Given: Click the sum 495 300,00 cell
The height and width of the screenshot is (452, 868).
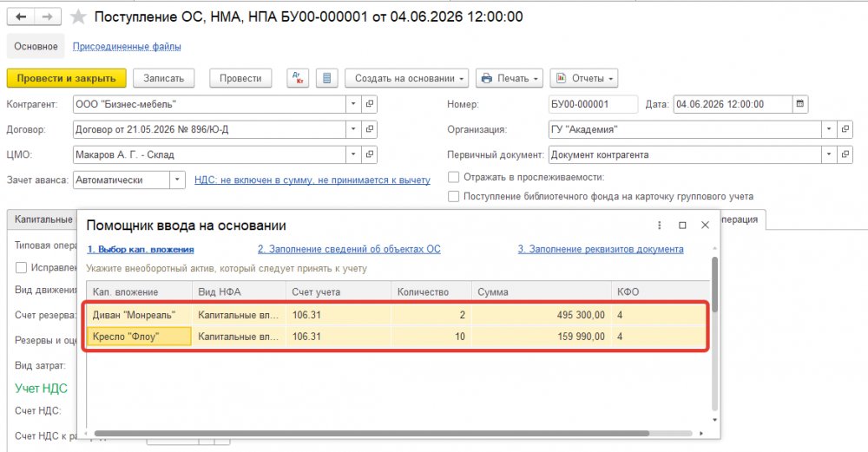Looking at the screenshot, I should (x=542, y=315).
